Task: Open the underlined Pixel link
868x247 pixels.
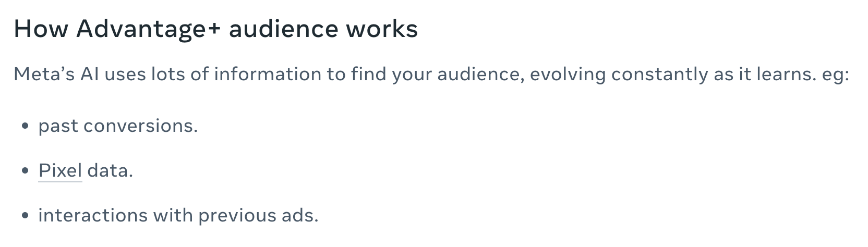Action: (x=60, y=171)
